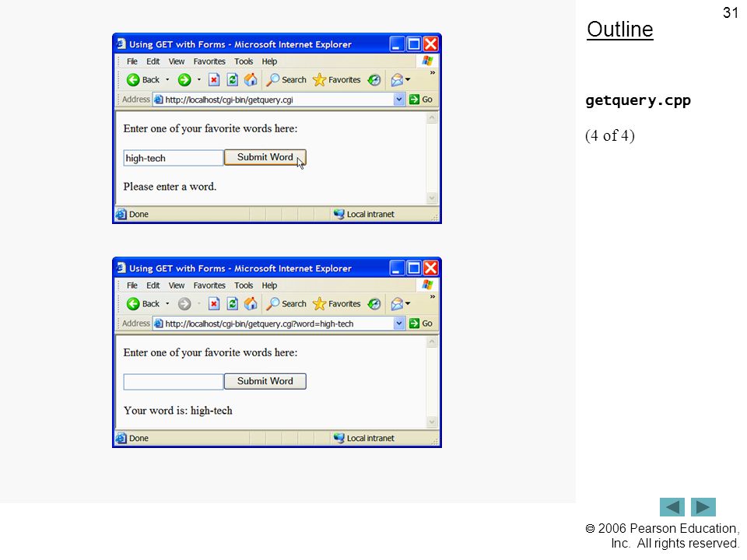Image resolution: width=747 pixels, height=560 pixels.
Task: Click Windows logo throbber in top window
Action: (x=427, y=61)
